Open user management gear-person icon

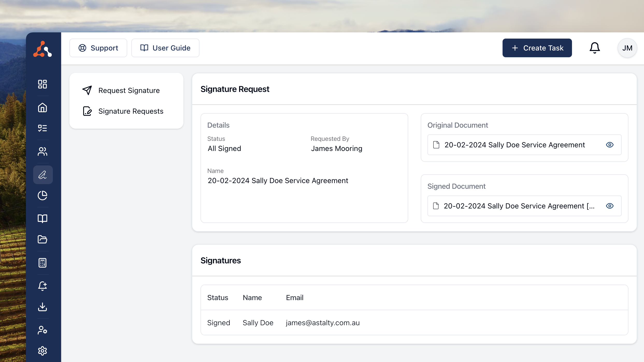pyautogui.click(x=42, y=330)
